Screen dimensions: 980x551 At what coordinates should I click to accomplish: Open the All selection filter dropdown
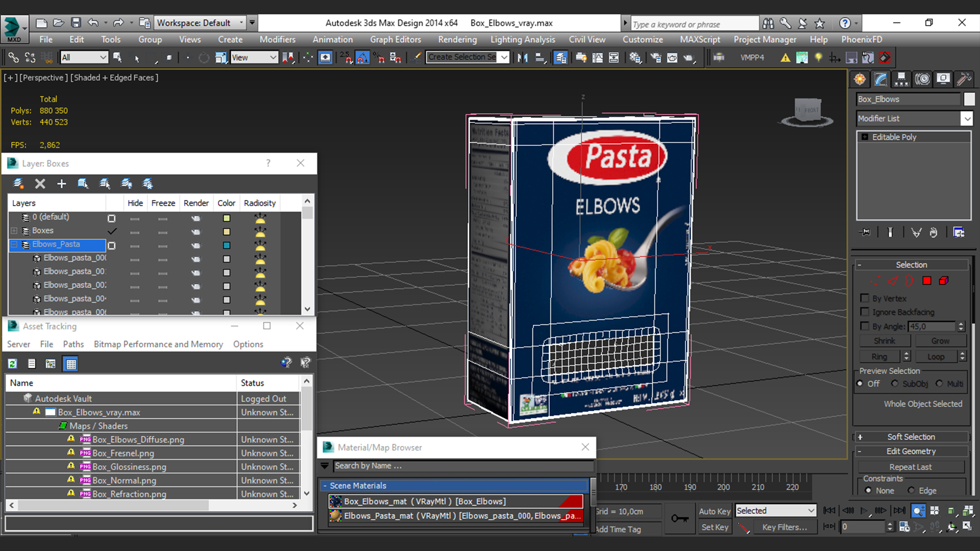(x=84, y=58)
